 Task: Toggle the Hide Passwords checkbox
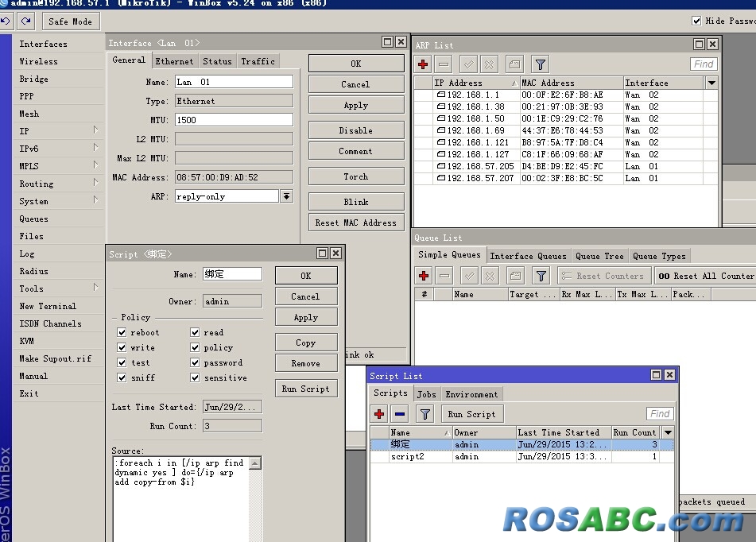coord(696,21)
